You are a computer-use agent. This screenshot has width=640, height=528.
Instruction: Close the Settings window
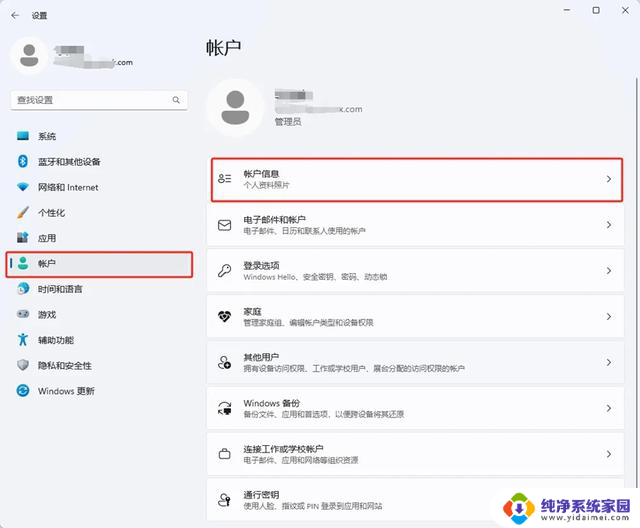pyautogui.click(x=625, y=10)
